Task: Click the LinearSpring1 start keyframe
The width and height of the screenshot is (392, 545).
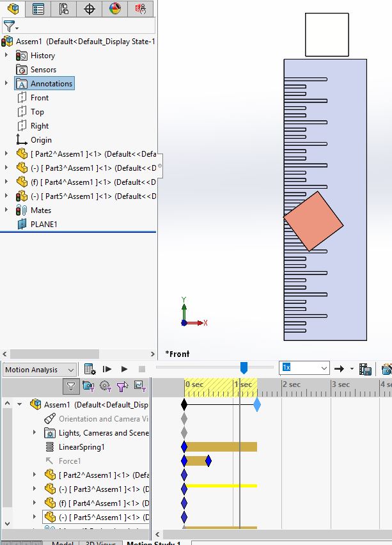Action: 184,446
